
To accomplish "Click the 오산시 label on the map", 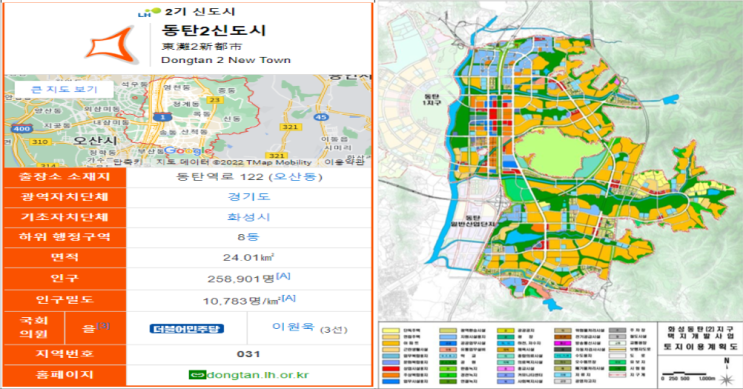I will coord(95,141).
